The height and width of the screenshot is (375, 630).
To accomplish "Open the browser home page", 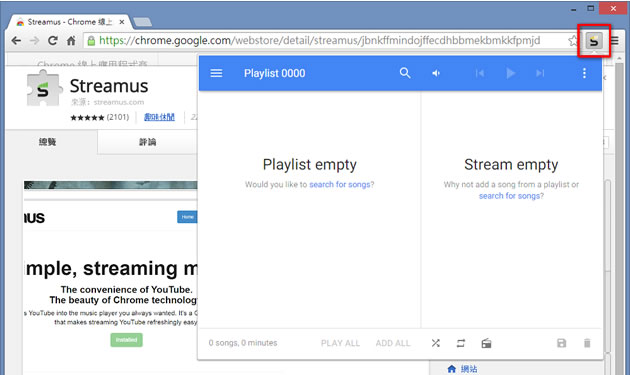I will 71,41.
